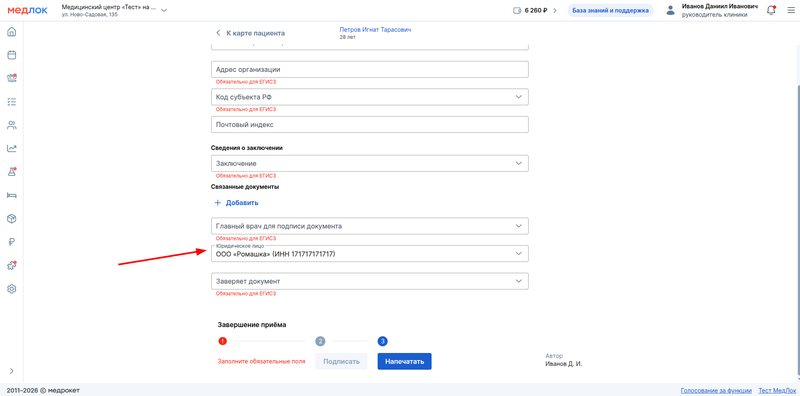Open the task checklist sidebar icon

click(11, 102)
